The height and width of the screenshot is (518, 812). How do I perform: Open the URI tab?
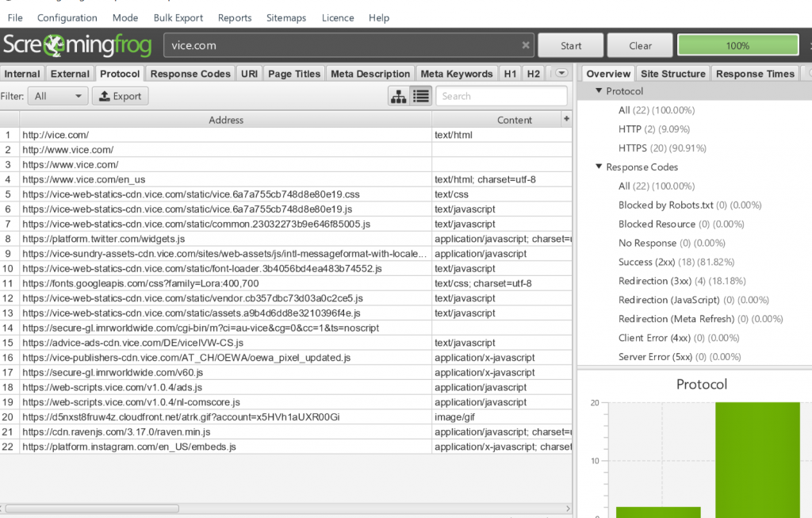249,74
